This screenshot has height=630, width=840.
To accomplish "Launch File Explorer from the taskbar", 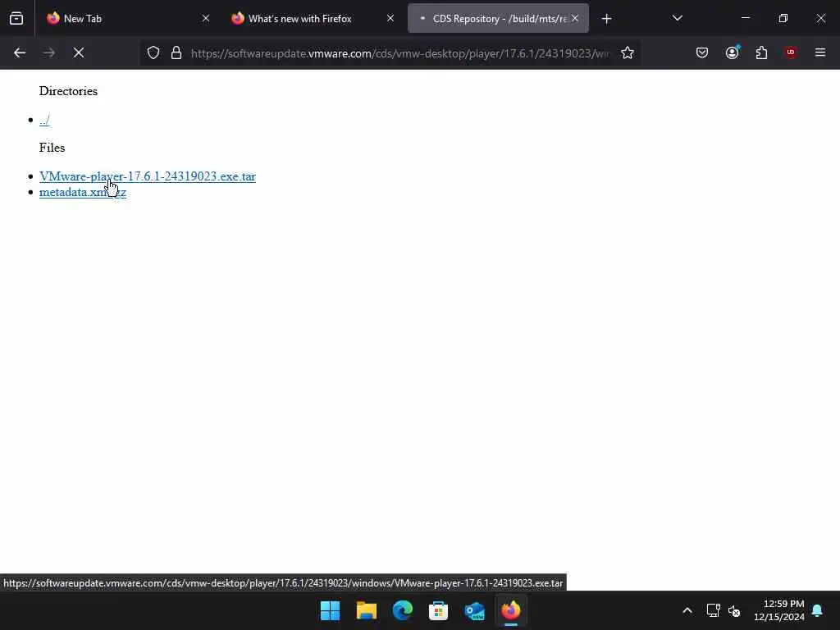I will [367, 610].
